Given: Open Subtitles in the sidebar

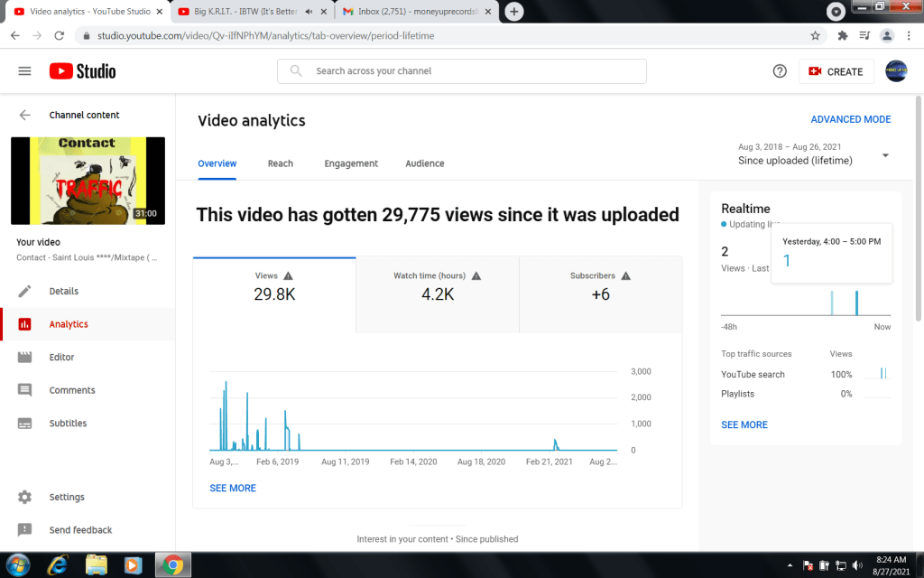Looking at the screenshot, I should pyautogui.click(x=68, y=423).
